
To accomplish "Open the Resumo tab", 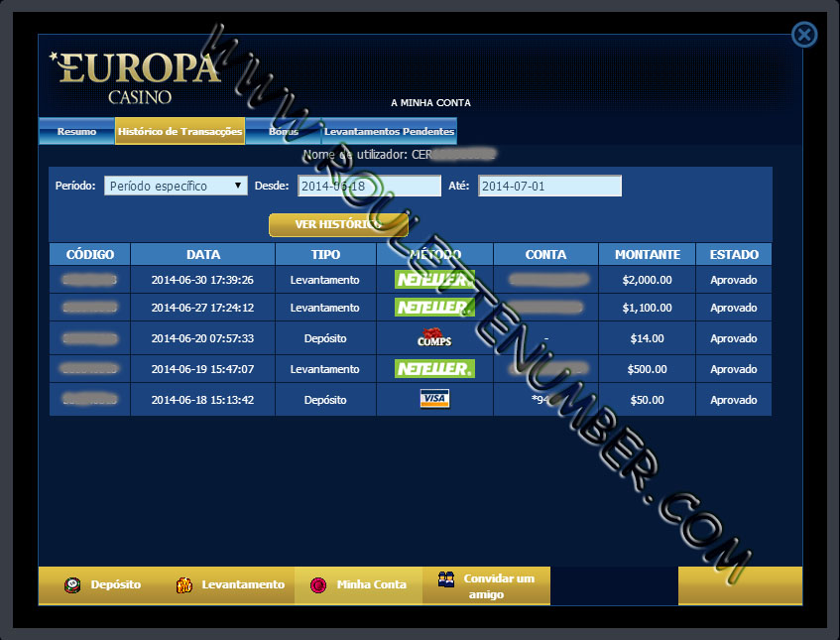I will 76,131.
